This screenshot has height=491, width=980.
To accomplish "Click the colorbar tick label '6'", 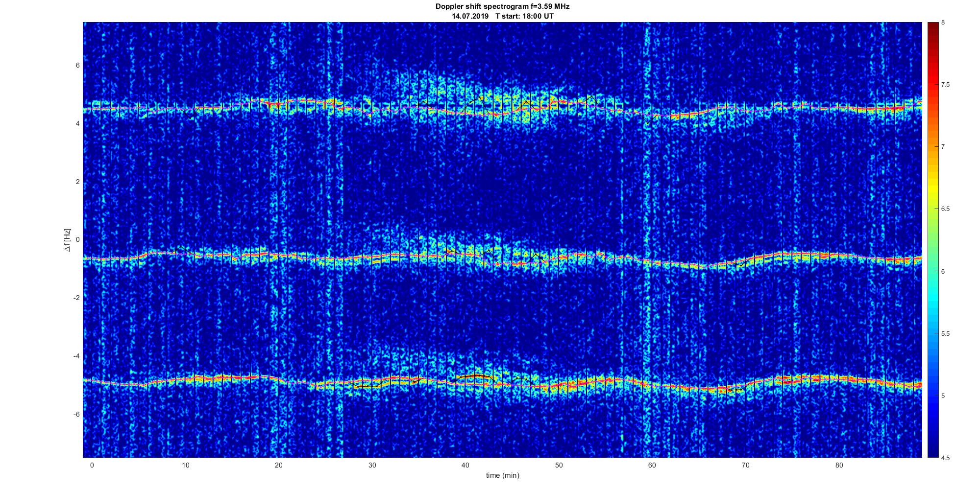I will tap(943, 271).
